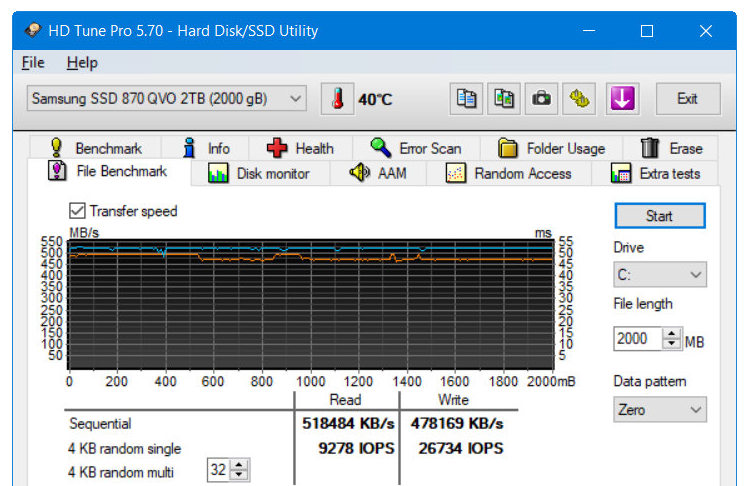747x486 pixels.
Task: Open the File menu
Action: [x=33, y=62]
